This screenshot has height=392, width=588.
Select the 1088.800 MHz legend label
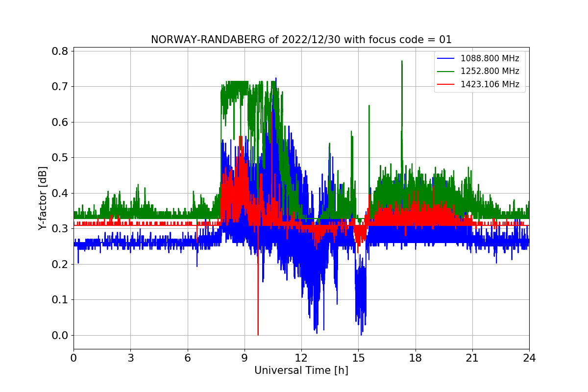(490, 58)
